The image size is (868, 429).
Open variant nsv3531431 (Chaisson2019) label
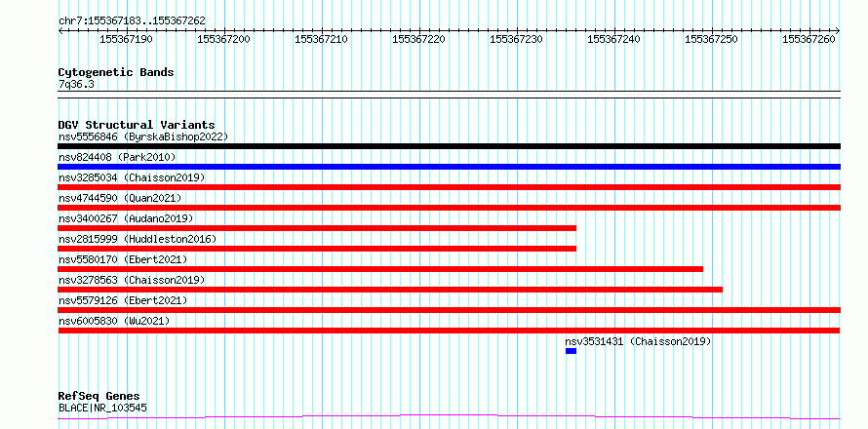click(638, 341)
